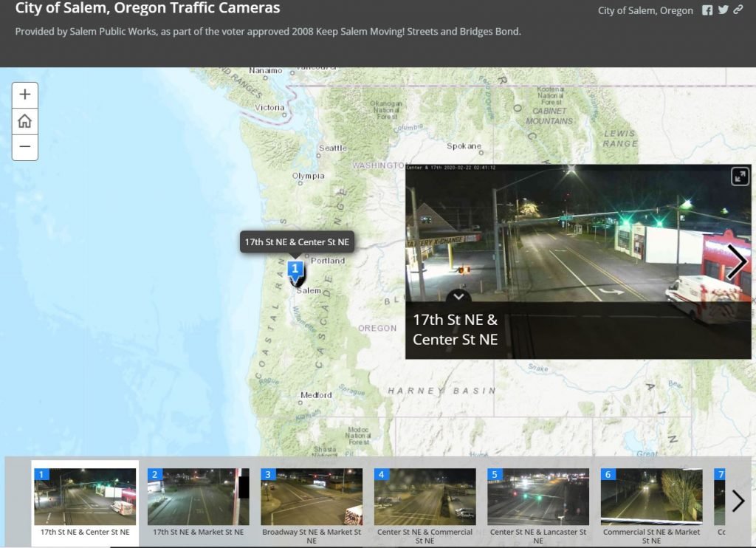Click the Nanaimo label on the map

[266, 70]
